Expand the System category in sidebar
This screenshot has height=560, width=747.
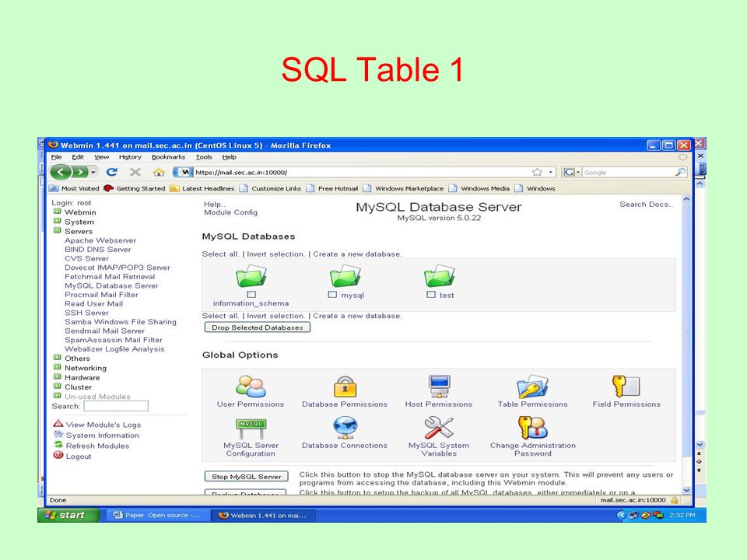pyautogui.click(x=57, y=221)
